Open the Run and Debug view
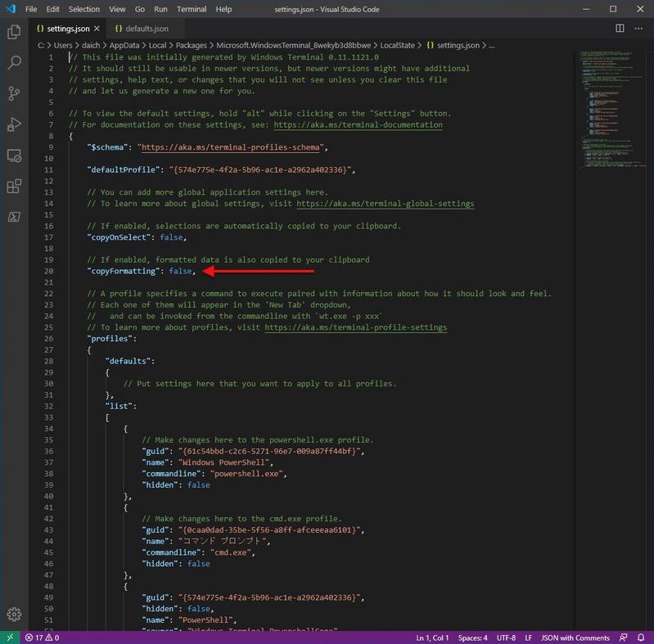Screen dimensions: 654x644 [x=14, y=124]
